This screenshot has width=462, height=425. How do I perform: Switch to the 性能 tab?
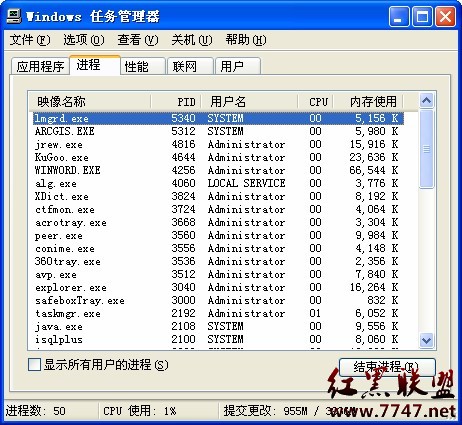pos(143,66)
